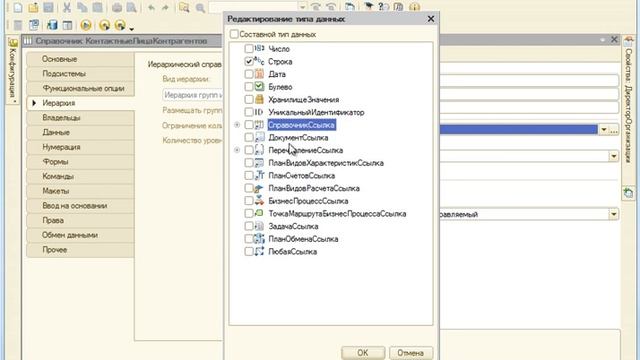Screen dimensions: 640x360
Task: Open the Конфигурация side panel tab
Action: (13, 69)
